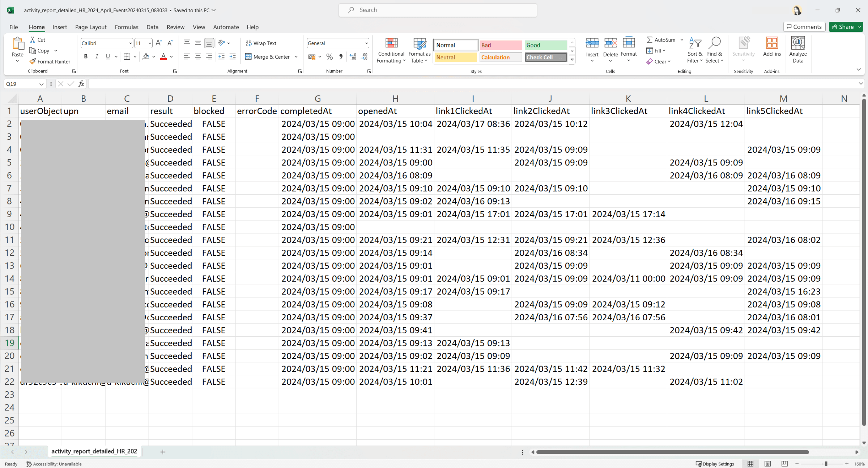Expand the font name Calibri dropdown
Viewport: 868px width, 468px height.
click(x=130, y=43)
